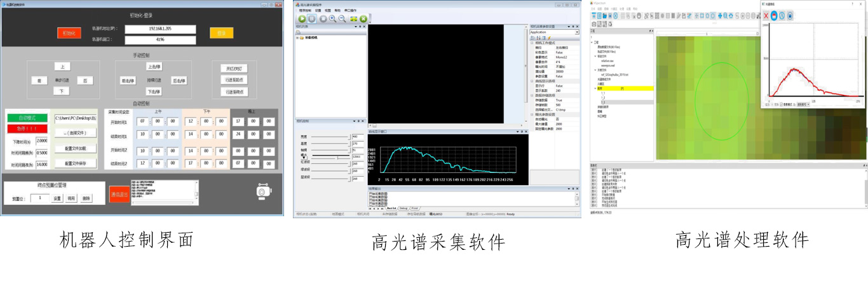This screenshot has width=868, height=288.
Task: Open the 设置 menu in acquisition software
Action: point(318,11)
